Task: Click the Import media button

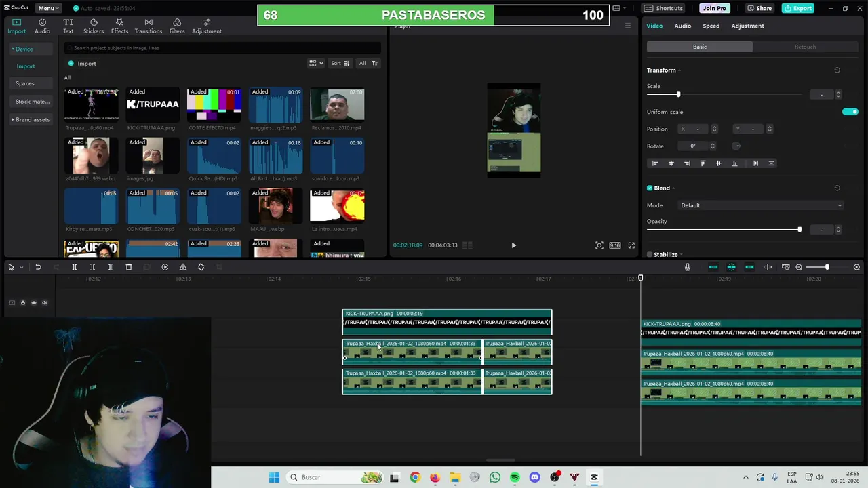Action: (82, 64)
